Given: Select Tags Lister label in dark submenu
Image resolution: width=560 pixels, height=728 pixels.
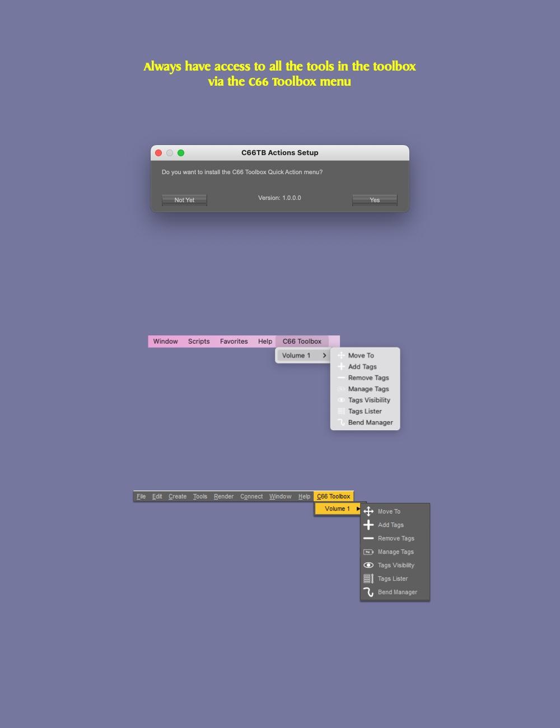Looking at the screenshot, I should tap(393, 578).
